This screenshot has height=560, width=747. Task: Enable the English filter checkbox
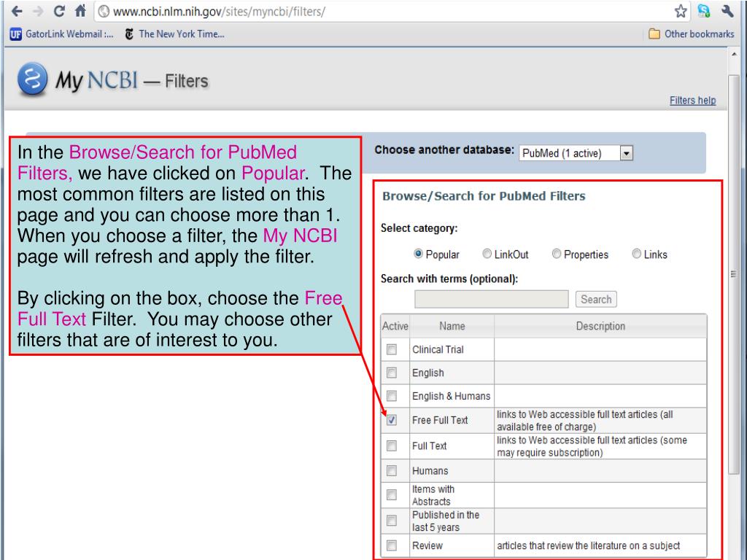pos(392,373)
